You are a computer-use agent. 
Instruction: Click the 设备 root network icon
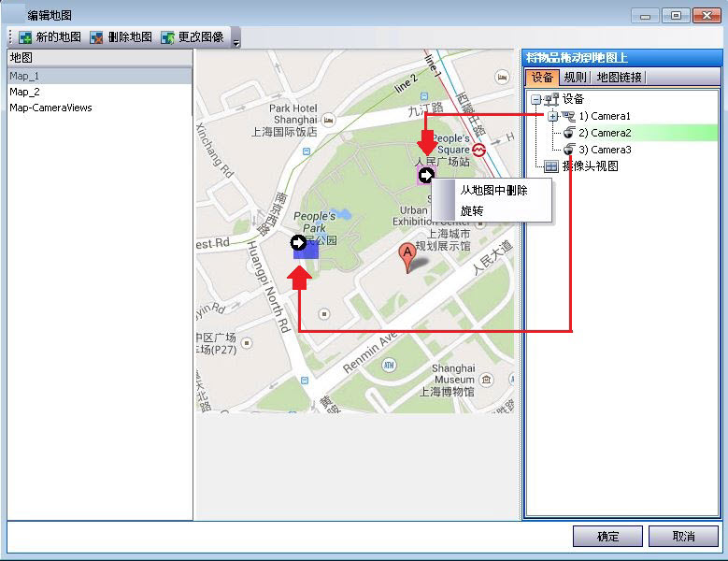tap(551, 99)
